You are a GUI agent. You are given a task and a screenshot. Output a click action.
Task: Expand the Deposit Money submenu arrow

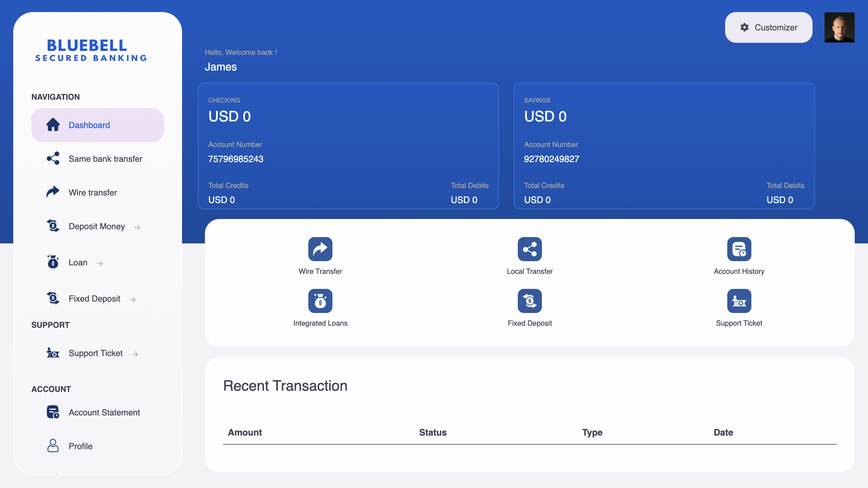point(137,227)
